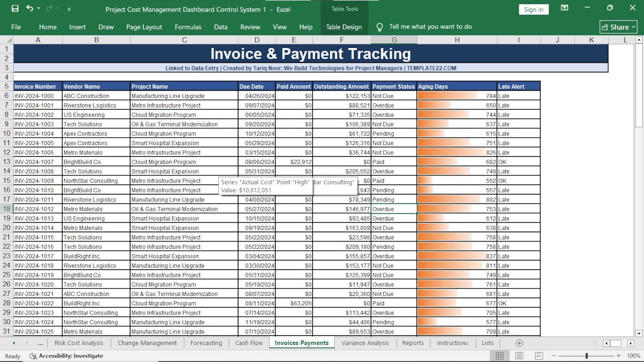The image size is (644, 362).
Task: Click the $122,153 outstanding amount cell
Action: 341,96
